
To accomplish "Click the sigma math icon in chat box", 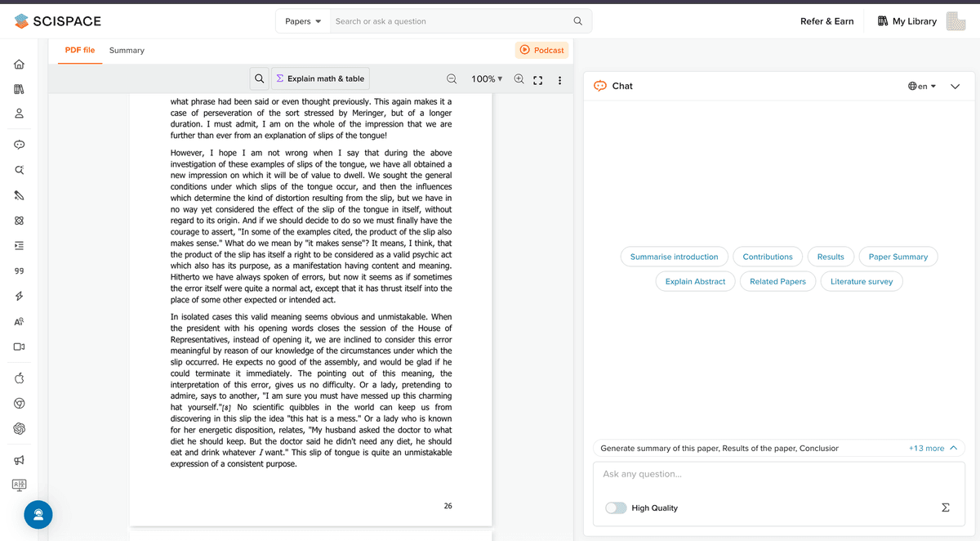I will 946,507.
